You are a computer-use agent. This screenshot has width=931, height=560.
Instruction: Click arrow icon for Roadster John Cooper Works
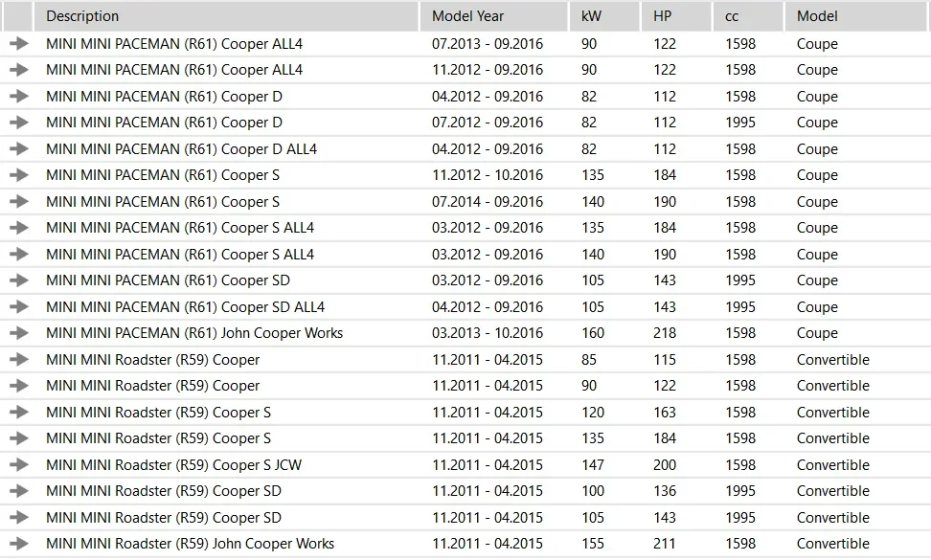pyautogui.click(x=19, y=544)
